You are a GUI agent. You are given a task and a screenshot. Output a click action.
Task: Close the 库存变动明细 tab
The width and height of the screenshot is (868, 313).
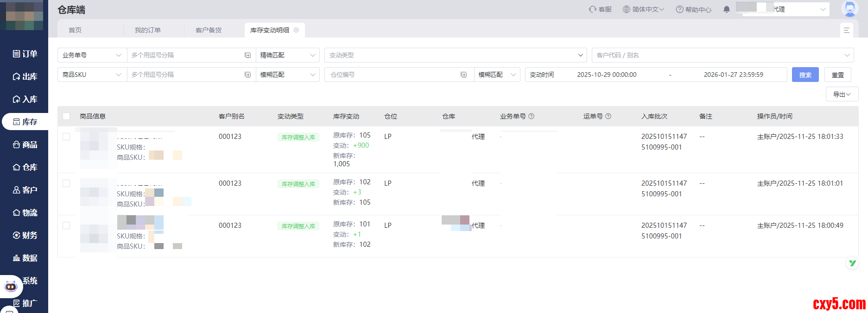pyautogui.click(x=296, y=30)
